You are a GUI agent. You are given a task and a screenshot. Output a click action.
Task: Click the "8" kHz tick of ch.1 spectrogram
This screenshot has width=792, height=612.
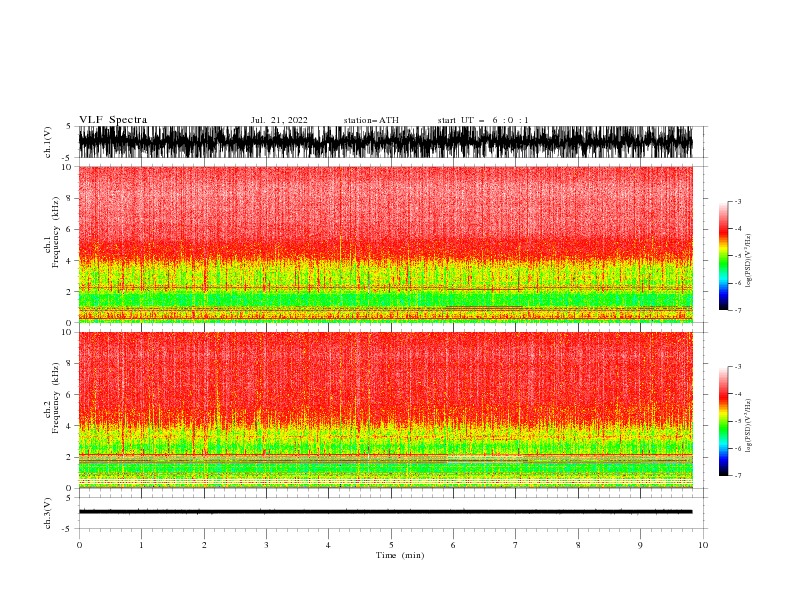[x=69, y=198]
